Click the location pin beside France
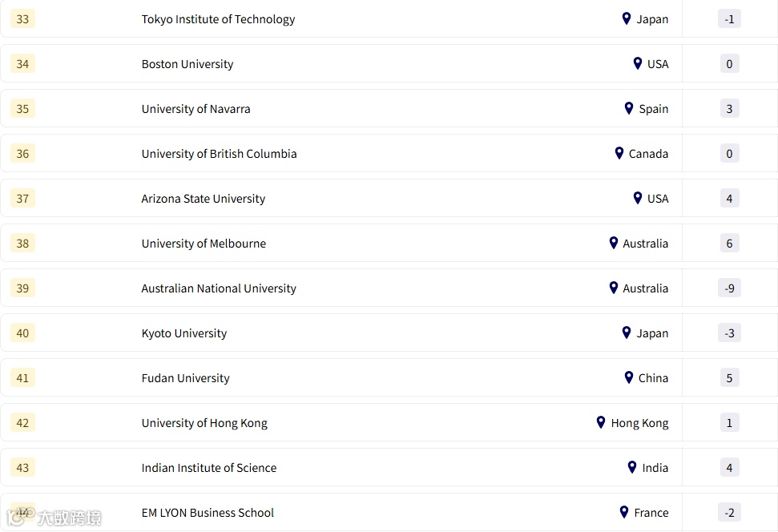The image size is (778, 532). point(624,512)
